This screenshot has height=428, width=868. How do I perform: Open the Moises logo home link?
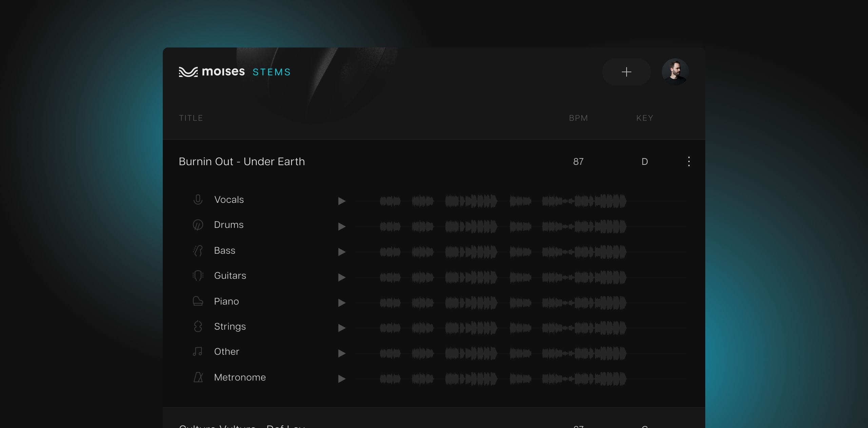pos(212,72)
